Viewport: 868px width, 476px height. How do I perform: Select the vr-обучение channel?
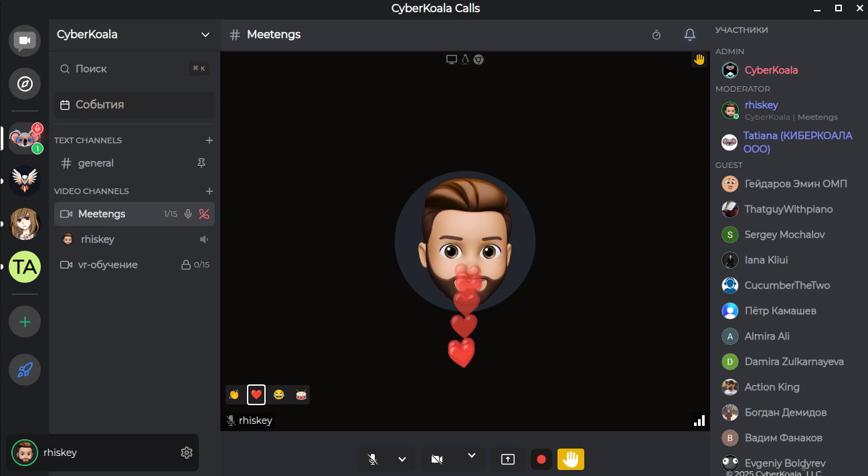click(x=107, y=264)
